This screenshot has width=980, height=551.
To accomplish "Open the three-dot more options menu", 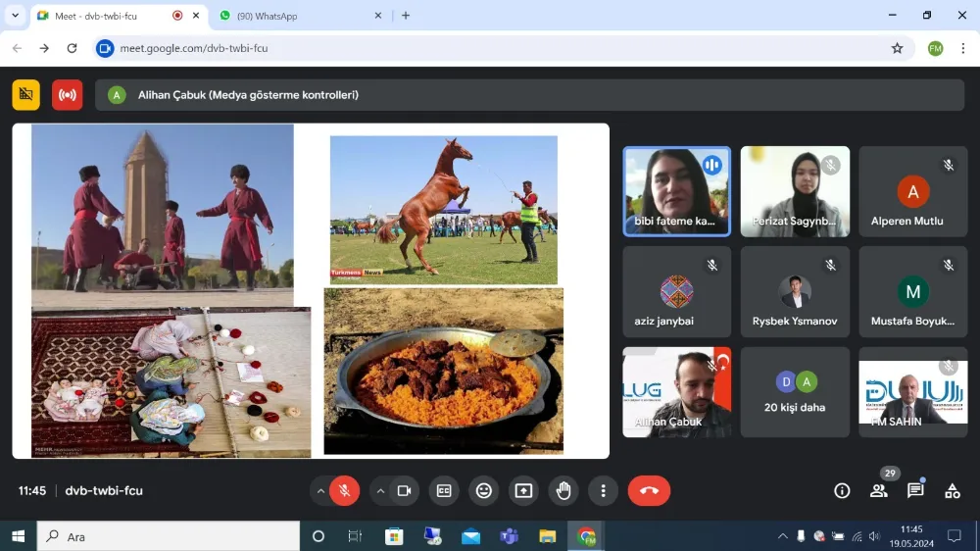I will 603,491.
